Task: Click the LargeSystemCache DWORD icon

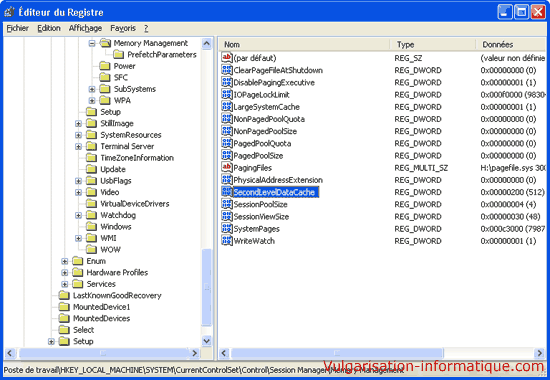Action: [227, 106]
